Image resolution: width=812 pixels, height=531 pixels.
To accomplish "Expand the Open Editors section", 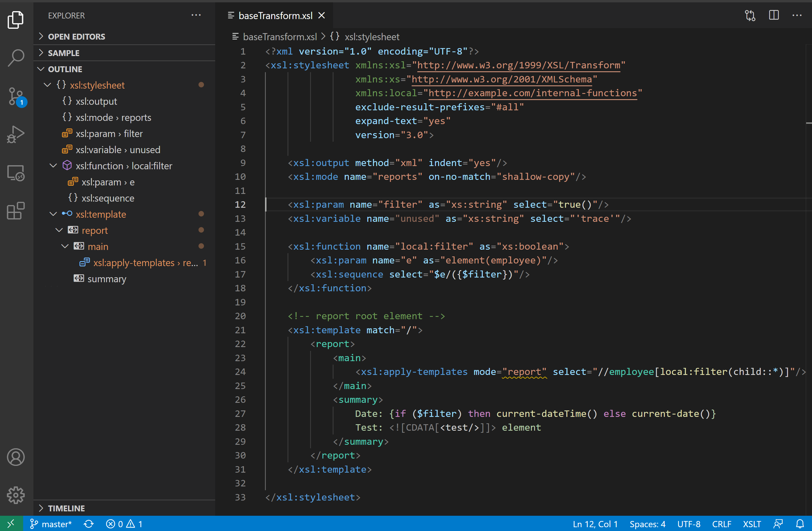I will pyautogui.click(x=124, y=37).
